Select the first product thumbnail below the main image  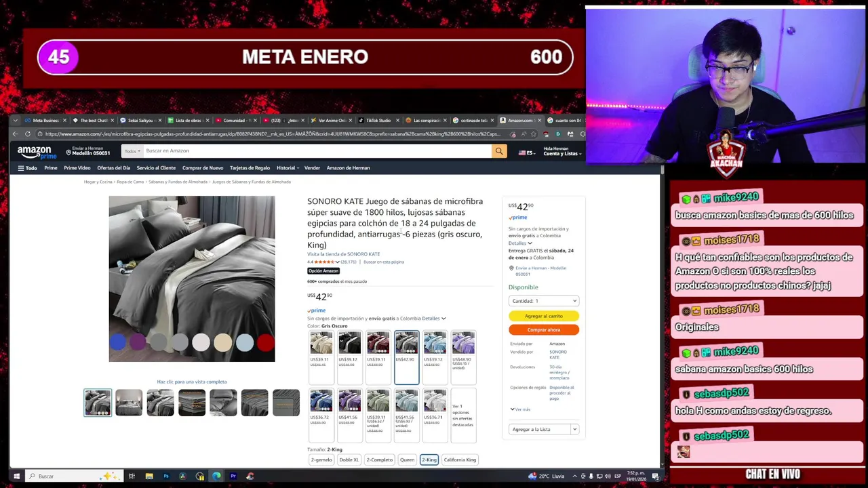(x=98, y=403)
